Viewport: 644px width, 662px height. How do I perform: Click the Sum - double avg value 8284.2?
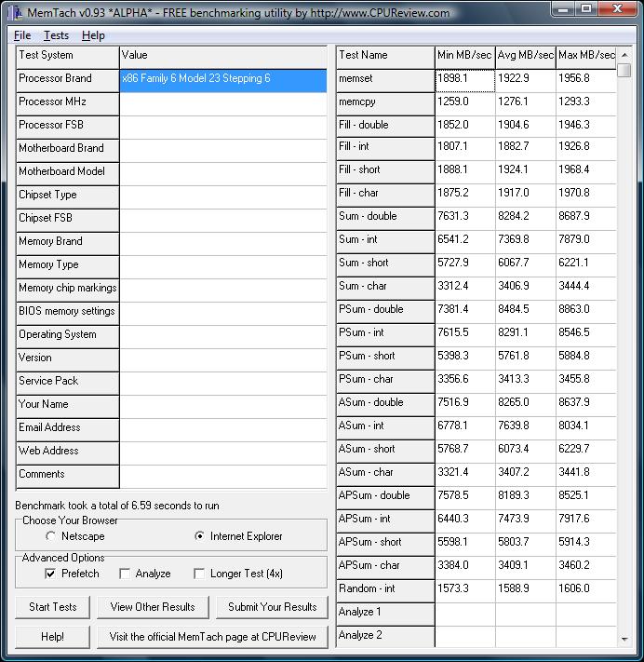tap(526, 218)
